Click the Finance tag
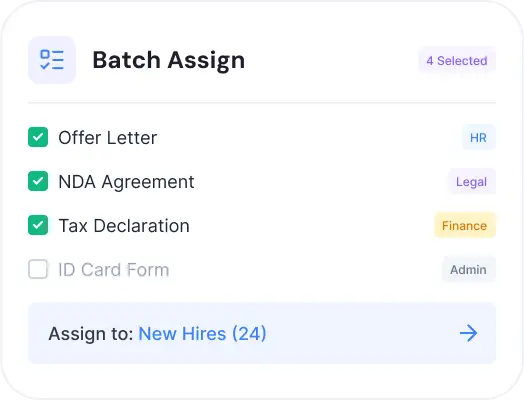This screenshot has height=400, width=524. pyautogui.click(x=465, y=226)
